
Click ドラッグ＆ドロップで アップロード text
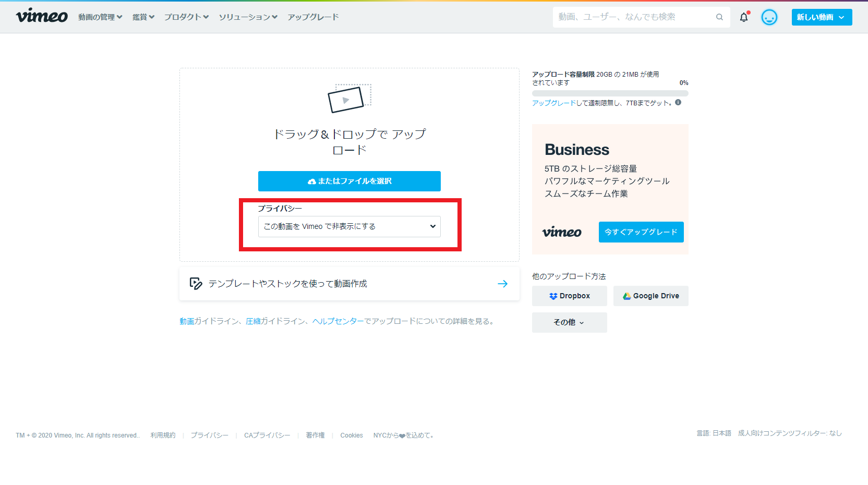pos(349,142)
